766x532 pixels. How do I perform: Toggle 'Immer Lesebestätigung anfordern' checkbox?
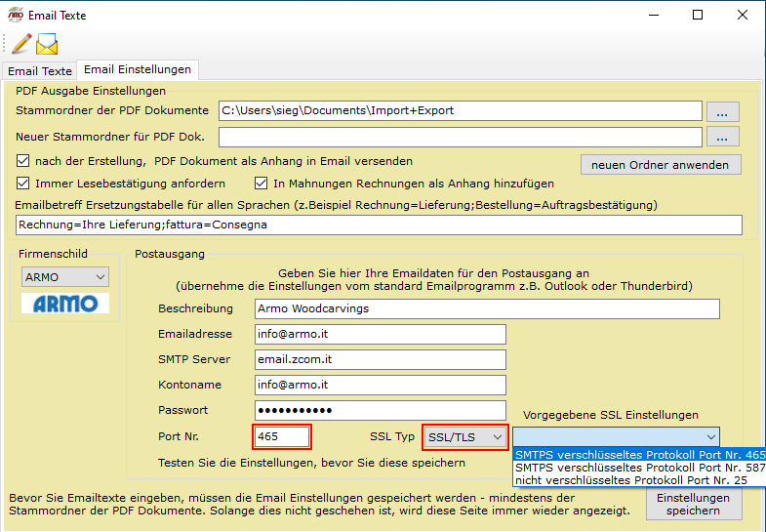point(24,184)
